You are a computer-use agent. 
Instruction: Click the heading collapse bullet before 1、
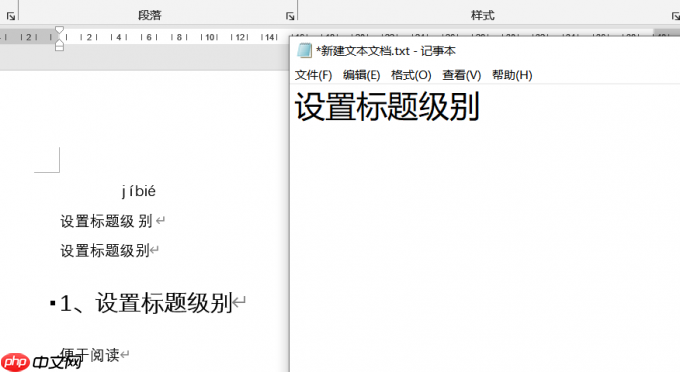pos(52,303)
